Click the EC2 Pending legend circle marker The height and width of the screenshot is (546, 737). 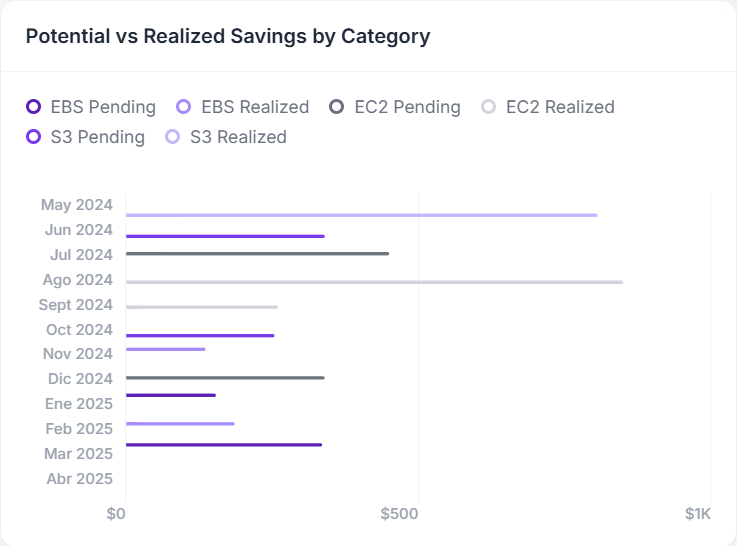pos(337,107)
